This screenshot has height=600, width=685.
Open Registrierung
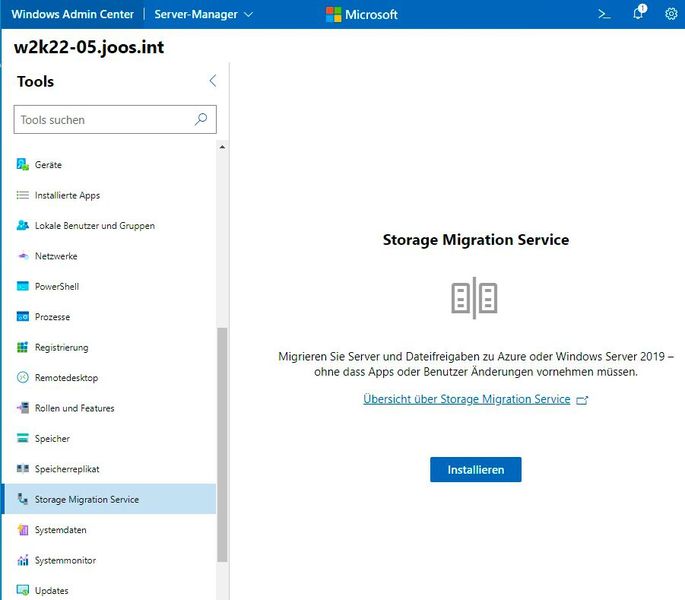[x=109, y=347]
